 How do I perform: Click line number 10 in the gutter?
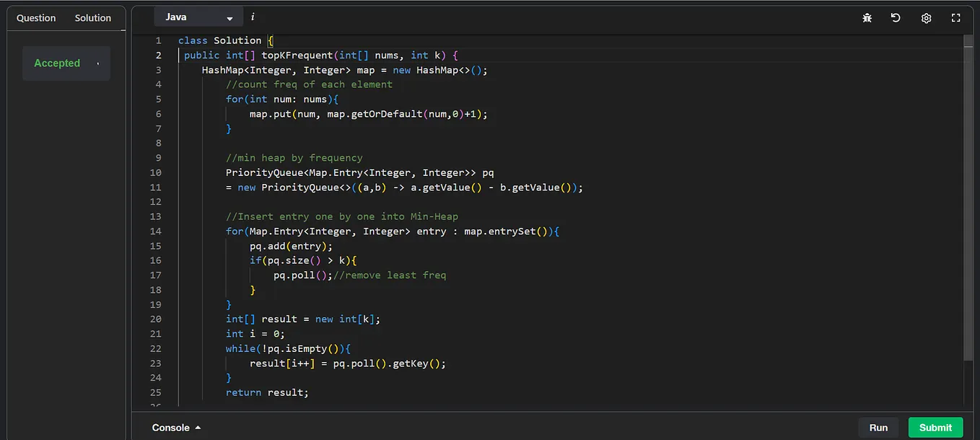[156, 172]
